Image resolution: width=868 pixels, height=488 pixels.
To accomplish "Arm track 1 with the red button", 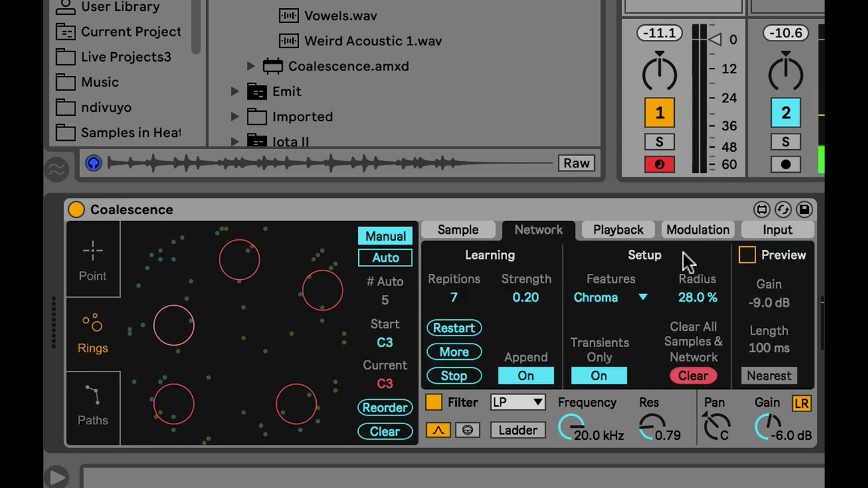I will tap(659, 165).
